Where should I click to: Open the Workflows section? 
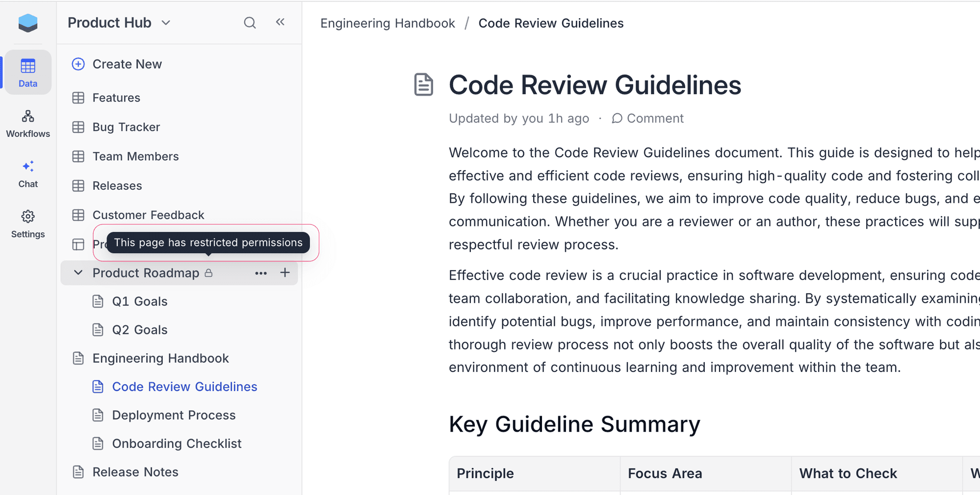[28, 124]
